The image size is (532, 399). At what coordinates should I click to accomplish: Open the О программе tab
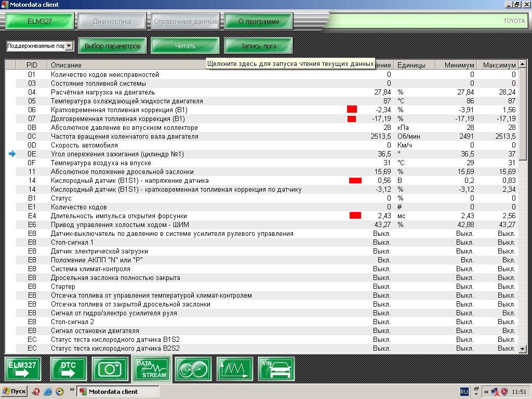259,21
